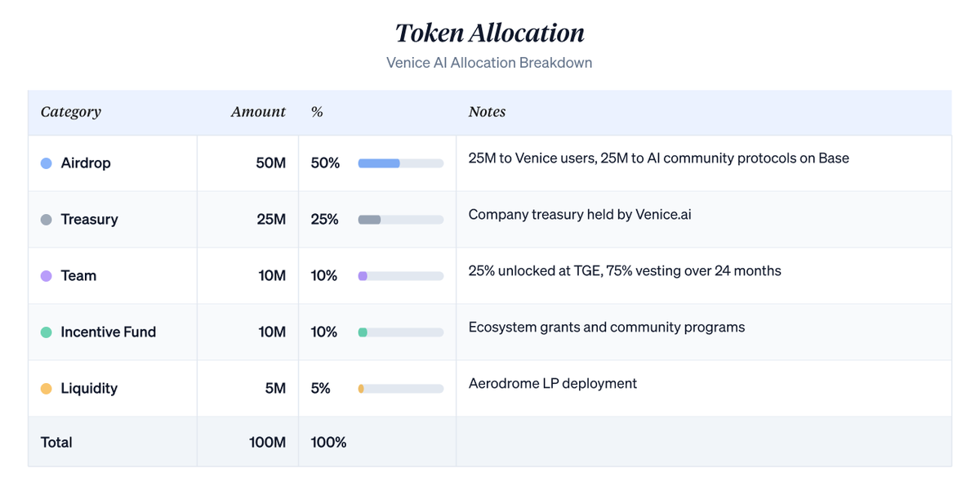Click the Token Allocation title
This screenshot has width=980, height=495.
[x=490, y=33]
